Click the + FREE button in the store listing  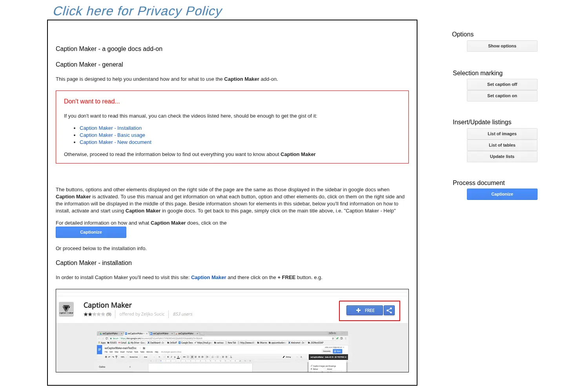click(365, 310)
